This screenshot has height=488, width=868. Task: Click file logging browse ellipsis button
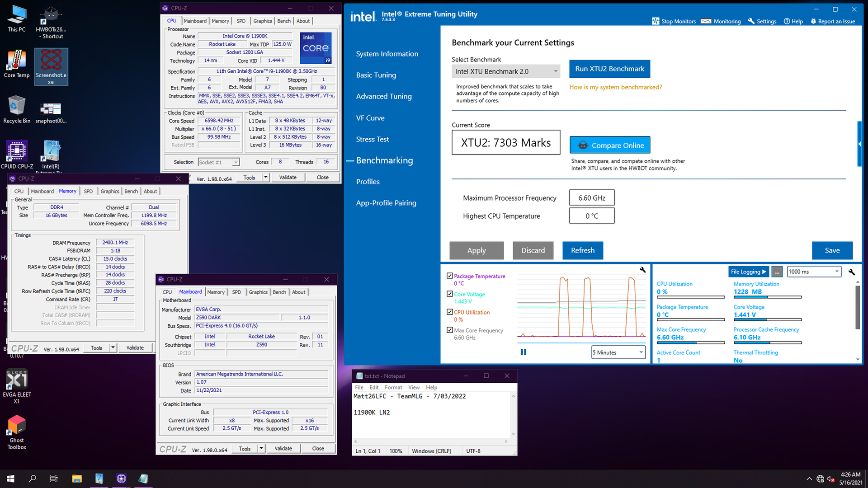[777, 272]
